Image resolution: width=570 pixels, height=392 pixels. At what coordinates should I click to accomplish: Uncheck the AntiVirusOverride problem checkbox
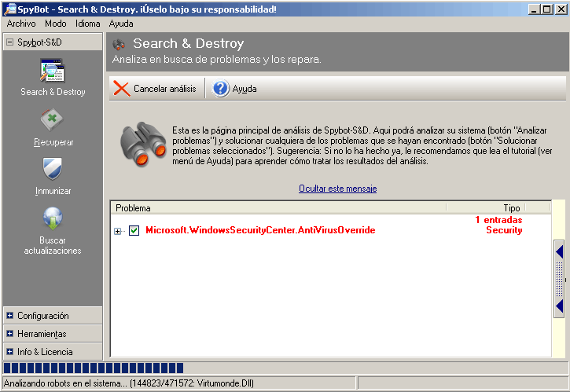coord(134,230)
